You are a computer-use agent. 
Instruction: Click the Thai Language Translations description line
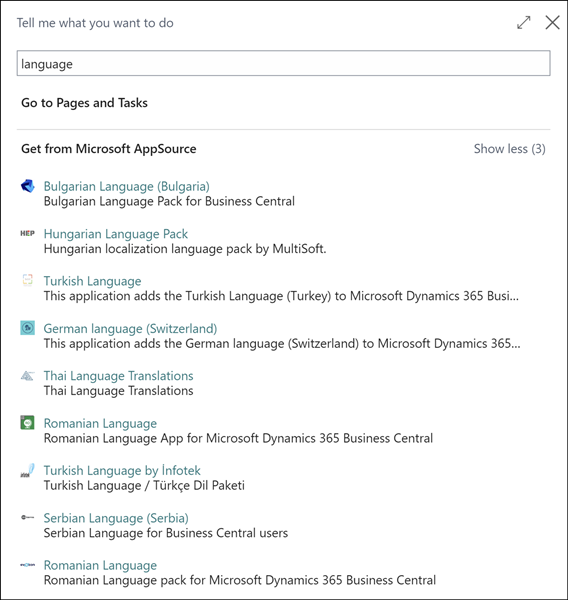coord(118,391)
